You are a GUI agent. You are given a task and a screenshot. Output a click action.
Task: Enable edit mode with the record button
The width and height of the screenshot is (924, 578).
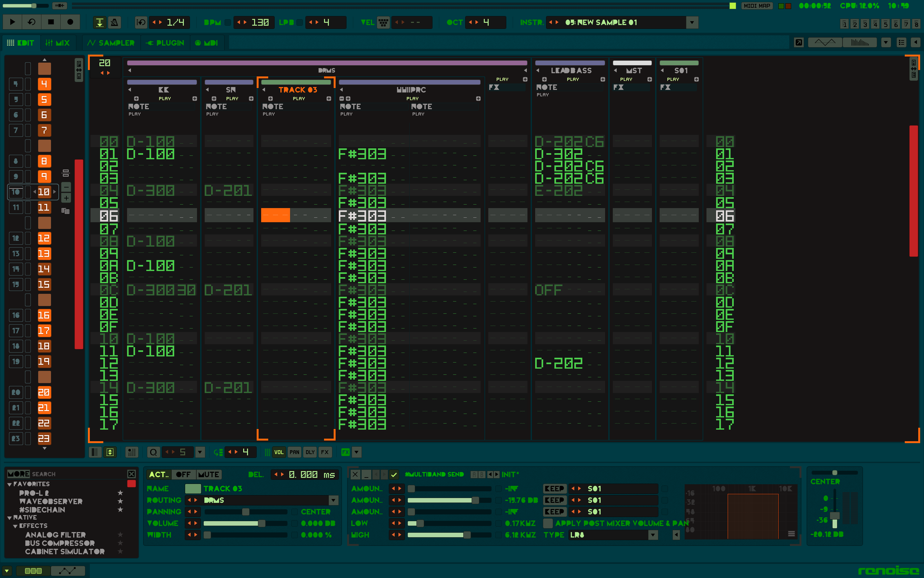click(x=70, y=22)
